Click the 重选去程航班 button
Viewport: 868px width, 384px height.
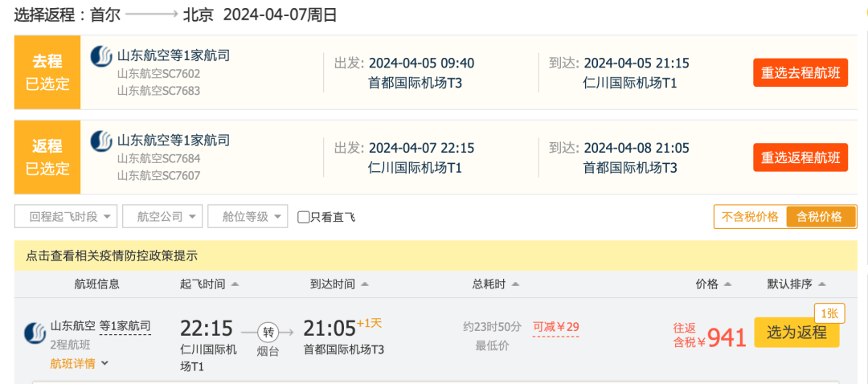800,72
